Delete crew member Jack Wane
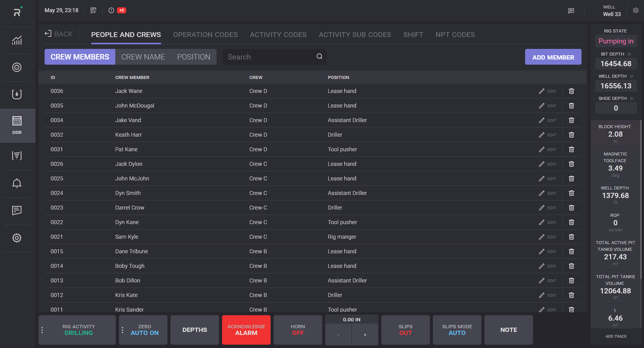 click(571, 91)
